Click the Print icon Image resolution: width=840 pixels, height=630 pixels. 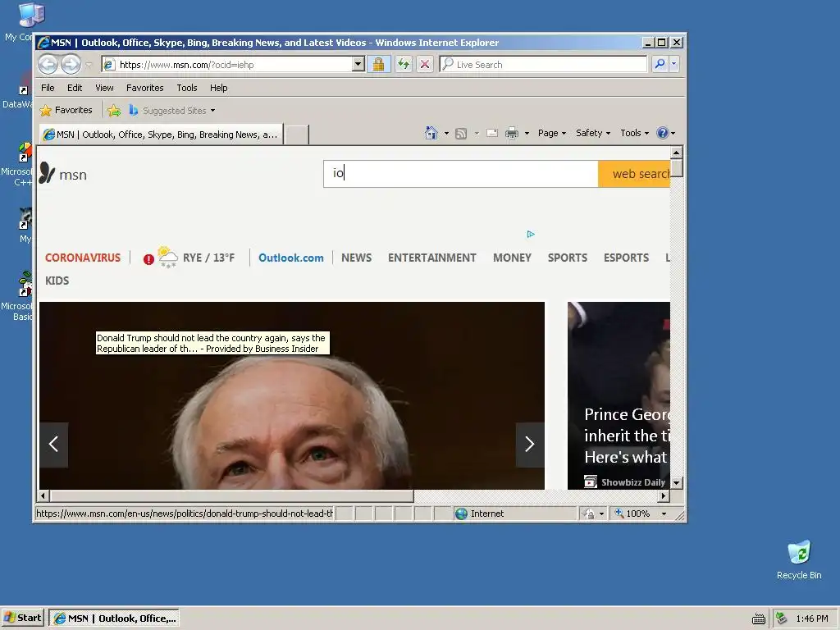512,133
